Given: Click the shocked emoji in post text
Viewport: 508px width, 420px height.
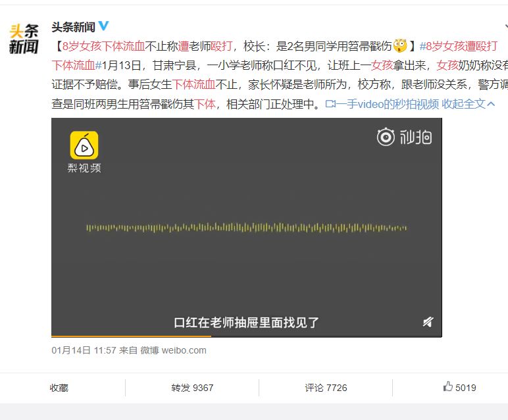Looking at the screenshot, I should click(x=400, y=45).
